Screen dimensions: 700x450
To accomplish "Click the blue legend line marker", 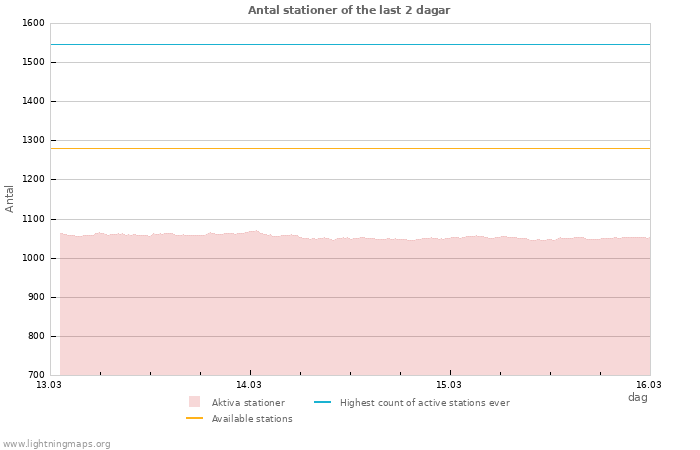I will [x=322, y=402].
